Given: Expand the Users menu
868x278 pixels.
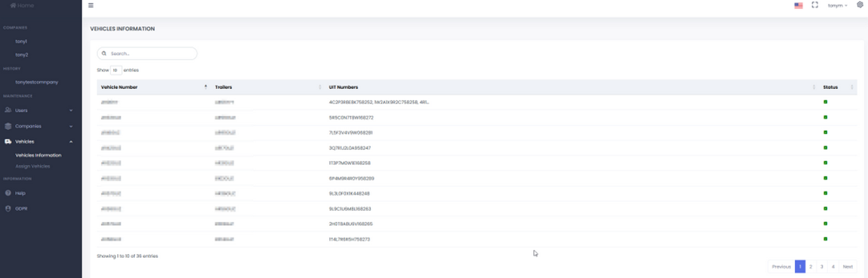Looking at the screenshot, I should (x=38, y=111).
